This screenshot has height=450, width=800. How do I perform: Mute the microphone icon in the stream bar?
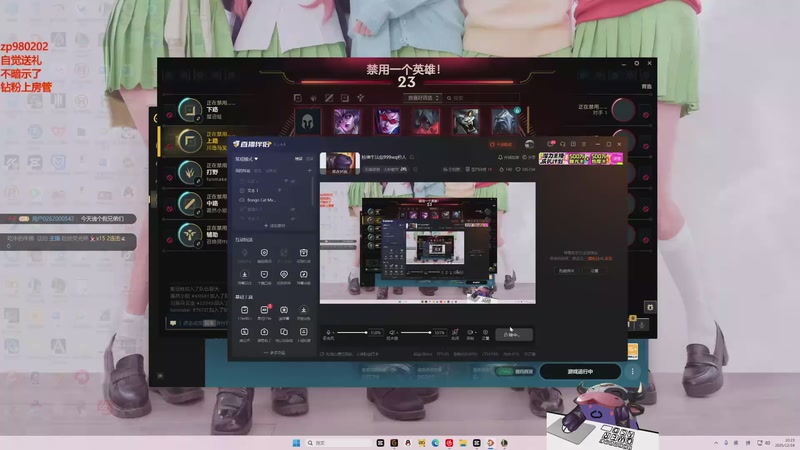(329, 333)
